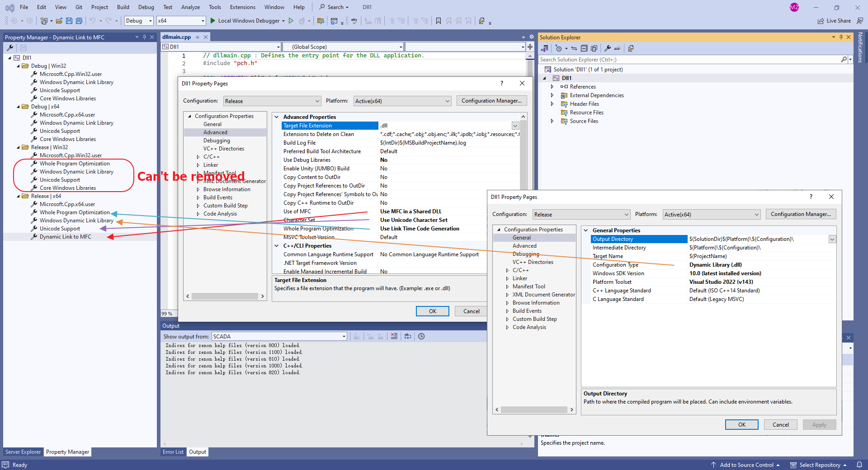Click Switch Views icon in Solution Explorer
Viewport: 868px width, 470px height.
[545, 48]
